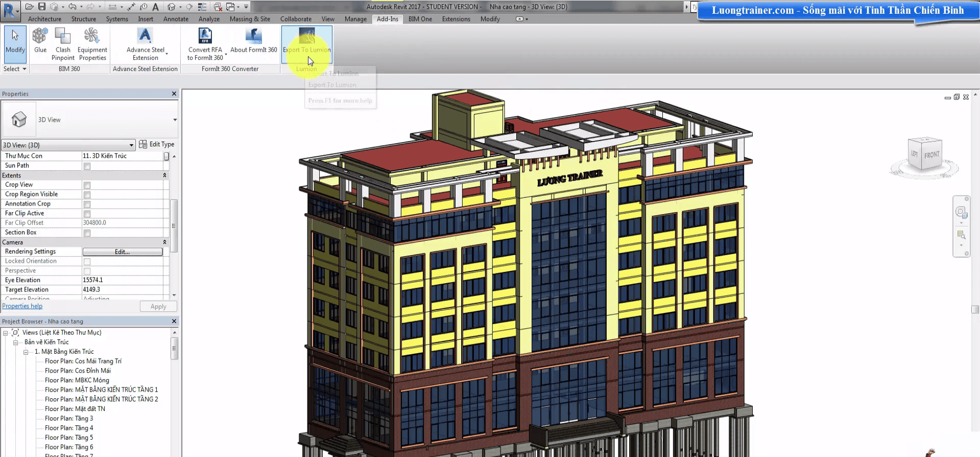Image resolution: width=980 pixels, height=457 pixels.
Task: Launch the Glue tool in BIM 360
Action: point(40,41)
